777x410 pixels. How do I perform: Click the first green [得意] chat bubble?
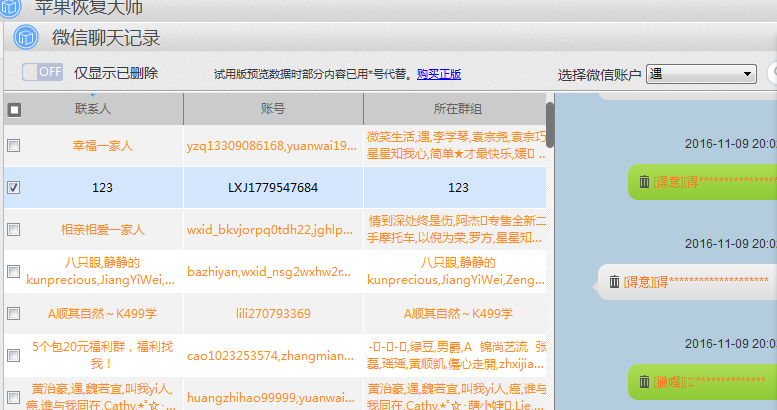coord(703,182)
